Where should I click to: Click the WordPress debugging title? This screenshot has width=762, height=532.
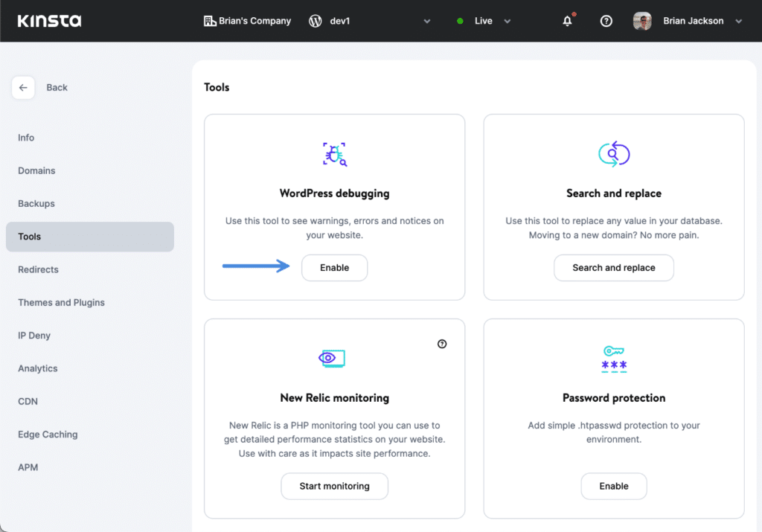(334, 193)
